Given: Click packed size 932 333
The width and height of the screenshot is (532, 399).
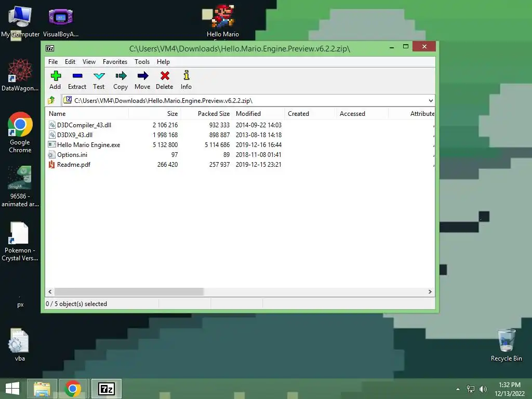Looking at the screenshot, I should tap(220, 125).
